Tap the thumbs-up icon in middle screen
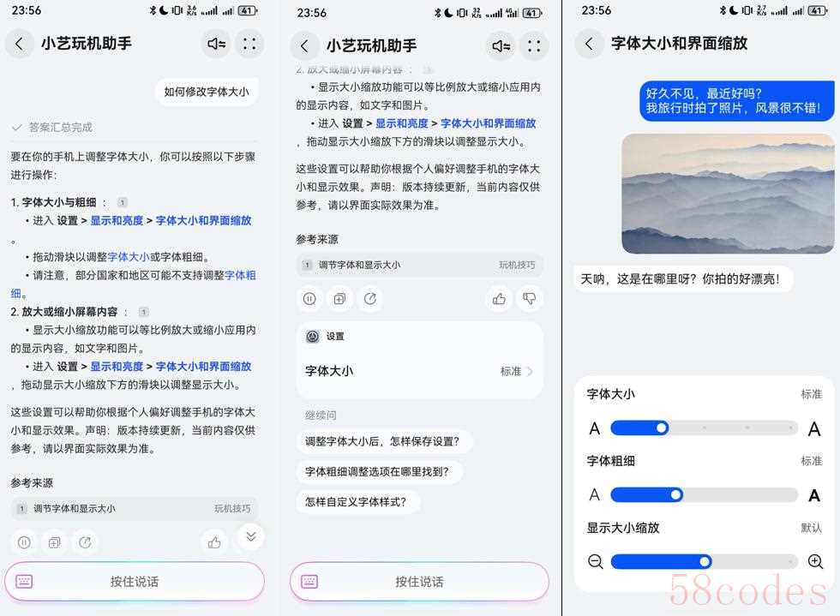Image resolution: width=840 pixels, height=616 pixels. (x=499, y=298)
